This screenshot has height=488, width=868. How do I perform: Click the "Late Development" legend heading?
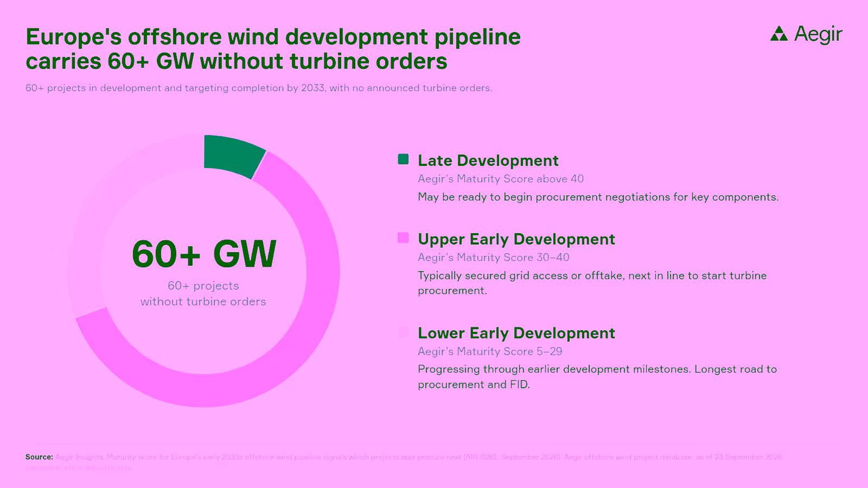488,160
